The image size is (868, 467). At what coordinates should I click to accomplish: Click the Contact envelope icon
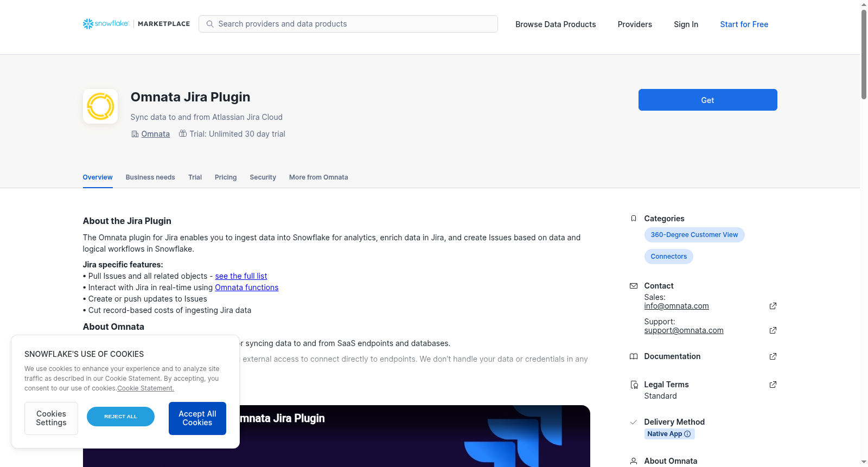634,286
